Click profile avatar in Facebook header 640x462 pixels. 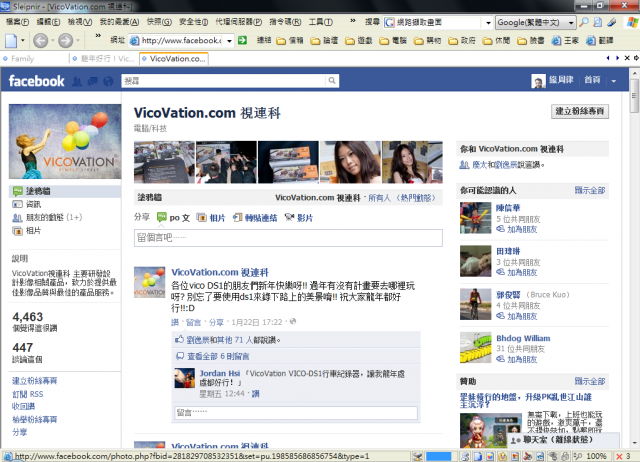(x=538, y=81)
